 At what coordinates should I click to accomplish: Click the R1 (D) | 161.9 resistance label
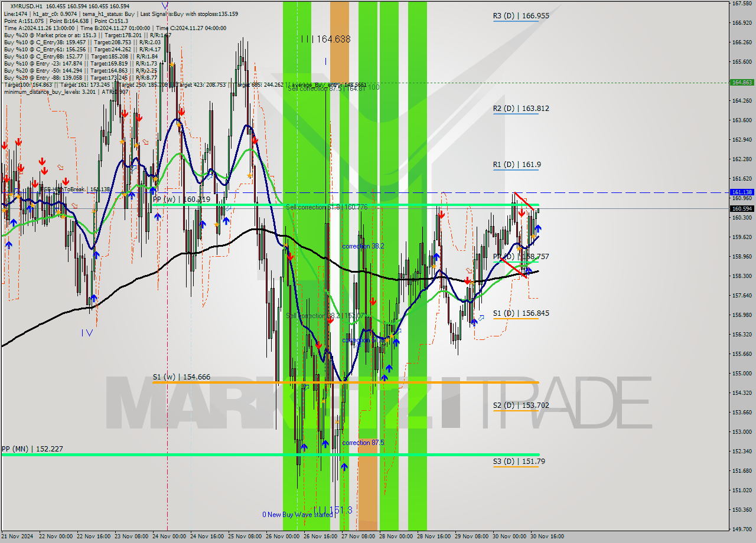[517, 165]
